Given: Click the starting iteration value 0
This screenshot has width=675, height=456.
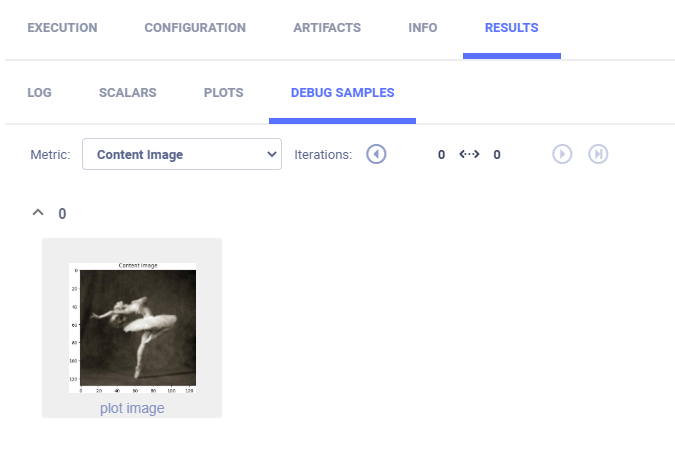Looking at the screenshot, I should (441, 154).
